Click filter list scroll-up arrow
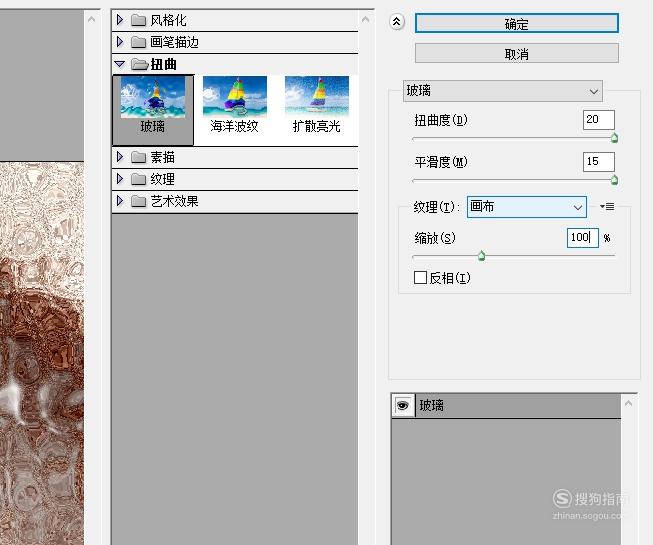This screenshot has height=545, width=653. tap(366, 20)
